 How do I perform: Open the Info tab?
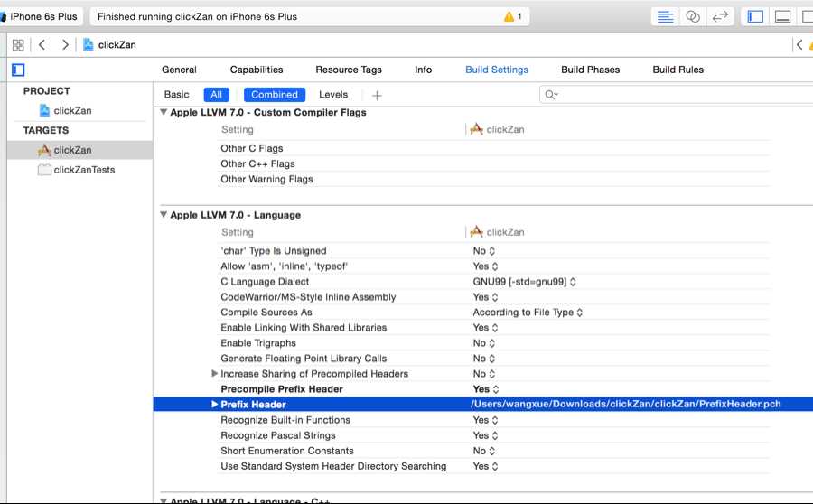(423, 70)
